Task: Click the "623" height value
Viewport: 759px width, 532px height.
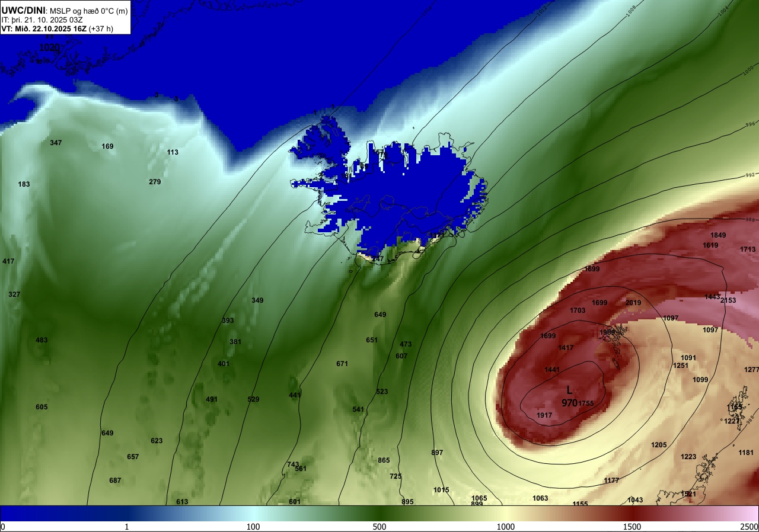Action: [x=157, y=441]
